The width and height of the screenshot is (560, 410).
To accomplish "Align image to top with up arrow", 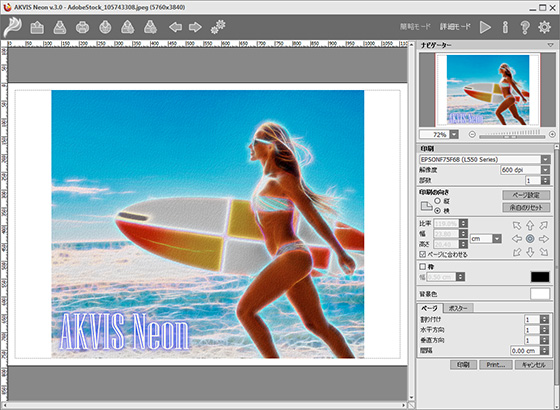I will click(x=530, y=225).
